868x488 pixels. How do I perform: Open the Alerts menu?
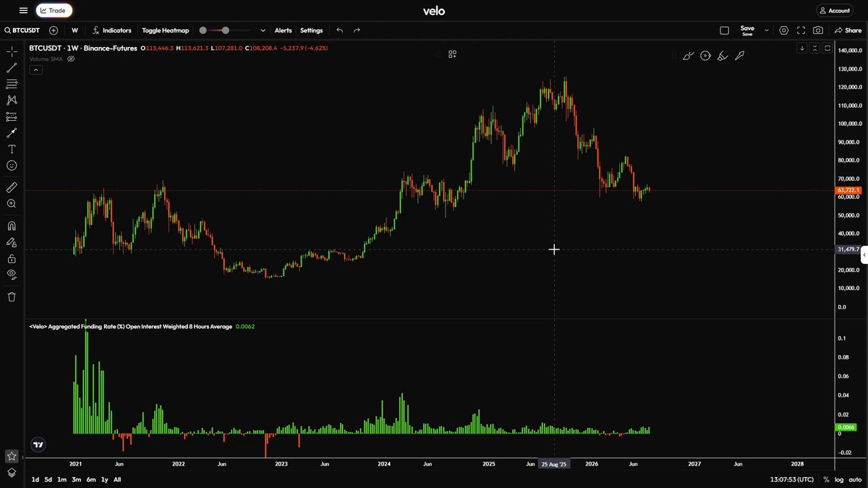[x=283, y=30]
